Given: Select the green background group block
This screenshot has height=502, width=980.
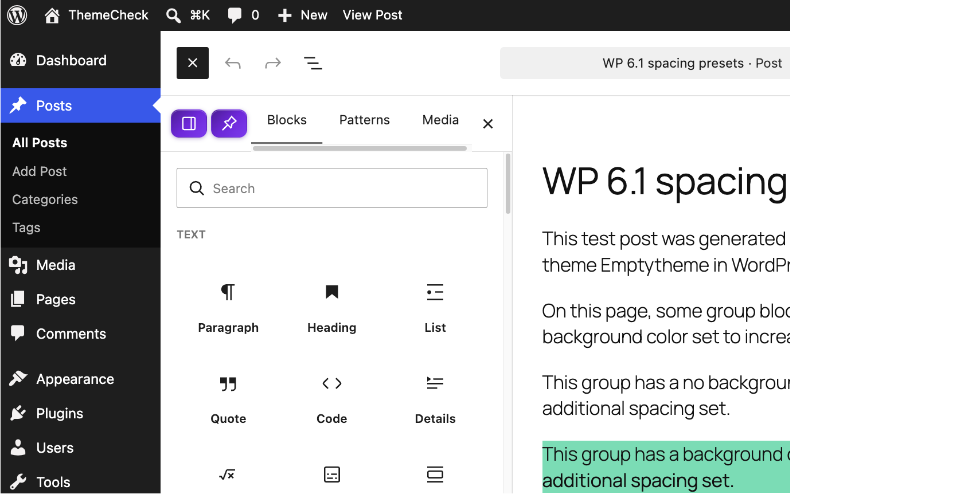Looking at the screenshot, I should coord(666,467).
